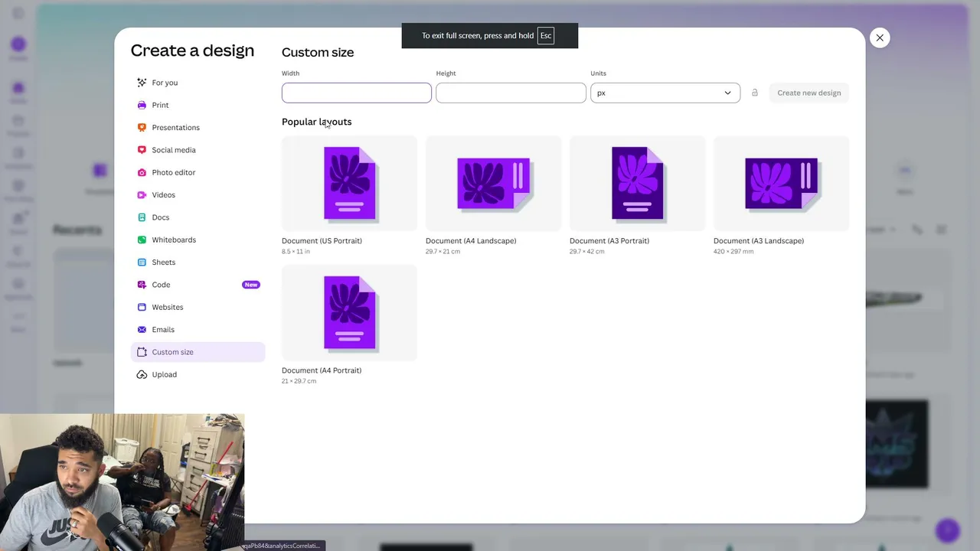This screenshot has width=980, height=551.
Task: Close the Create a design dialog
Action: coord(880,37)
